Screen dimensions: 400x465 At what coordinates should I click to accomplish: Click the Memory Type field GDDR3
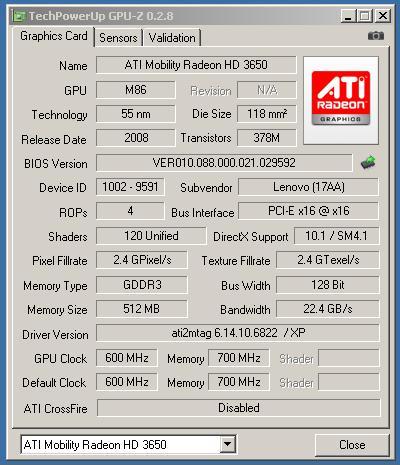(x=142, y=285)
